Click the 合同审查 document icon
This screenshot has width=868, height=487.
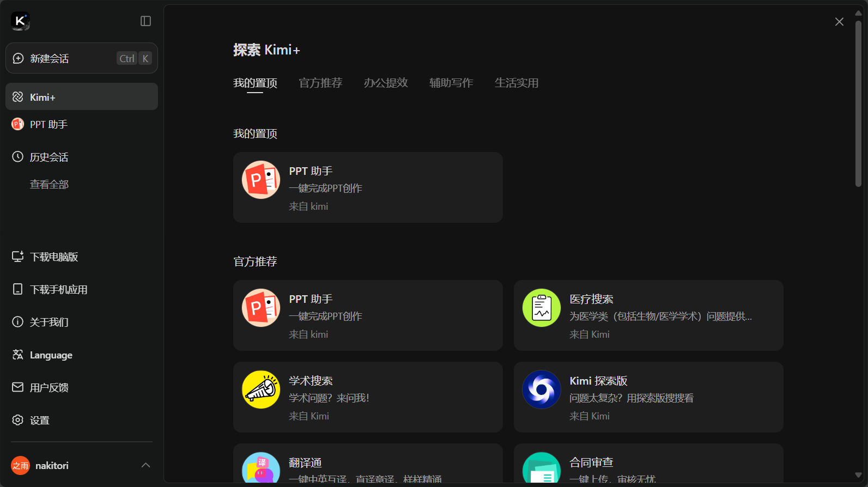pyautogui.click(x=542, y=467)
